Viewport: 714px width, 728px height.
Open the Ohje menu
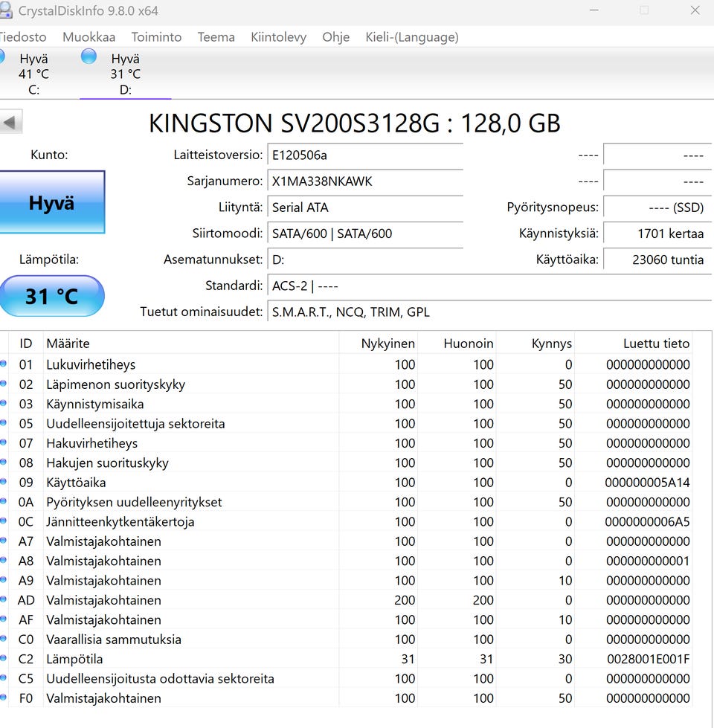tap(335, 37)
